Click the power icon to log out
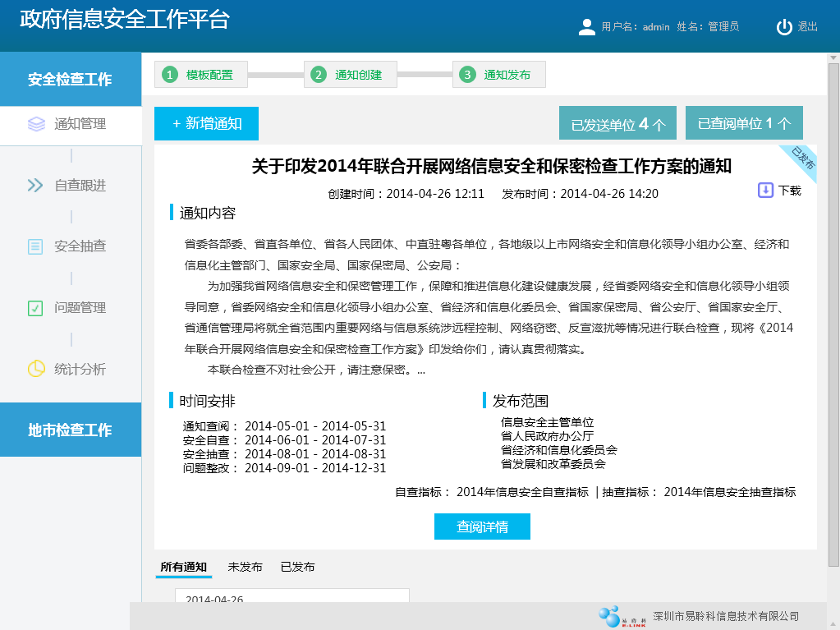This screenshot has height=630, width=840. 784,27
